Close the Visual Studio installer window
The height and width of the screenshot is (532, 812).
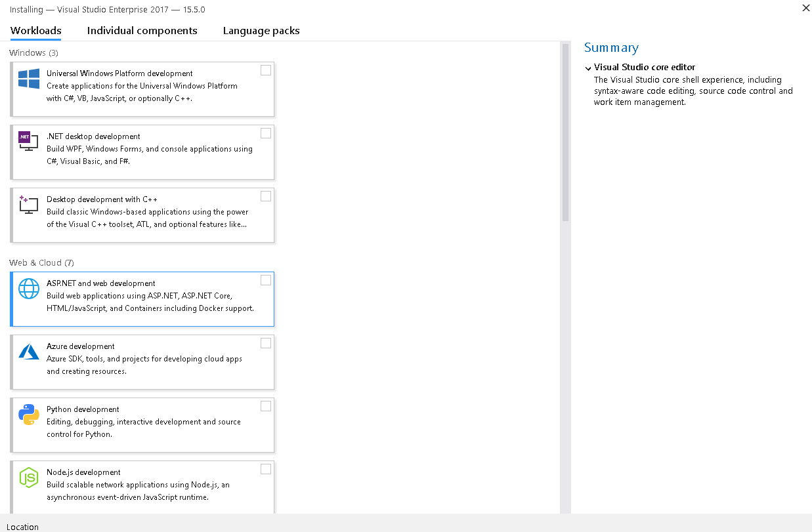tap(805, 8)
